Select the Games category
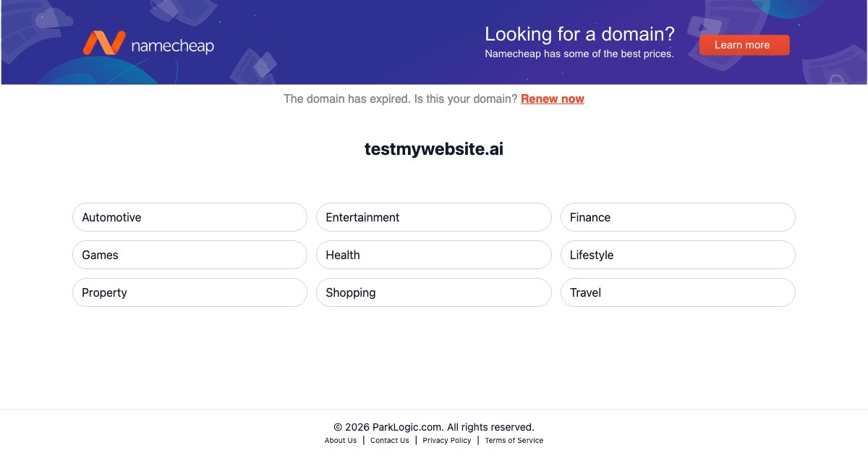 pos(190,255)
